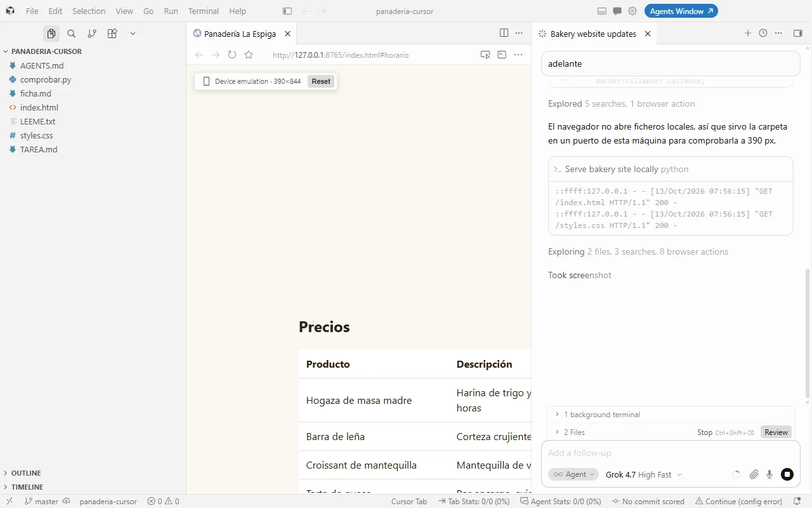The height and width of the screenshot is (508, 812).
Task: Attach a file with paperclip icon
Action: pos(754,474)
